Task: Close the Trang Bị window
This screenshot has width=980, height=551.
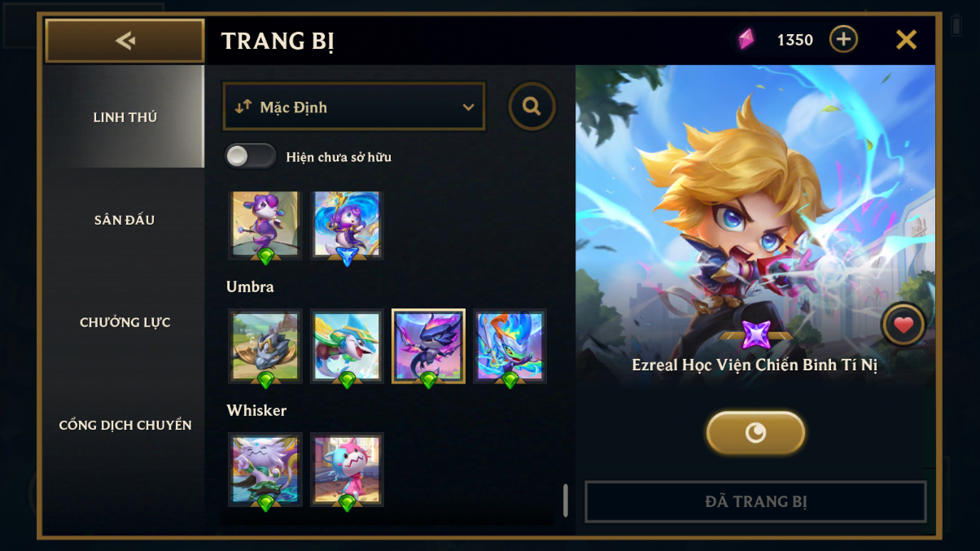Action: click(906, 39)
